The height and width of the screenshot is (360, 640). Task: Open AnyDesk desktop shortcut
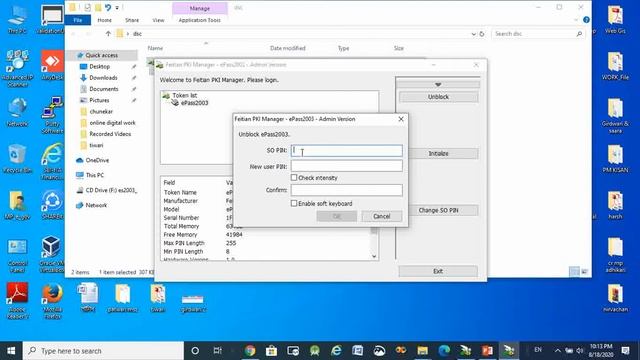[52, 64]
